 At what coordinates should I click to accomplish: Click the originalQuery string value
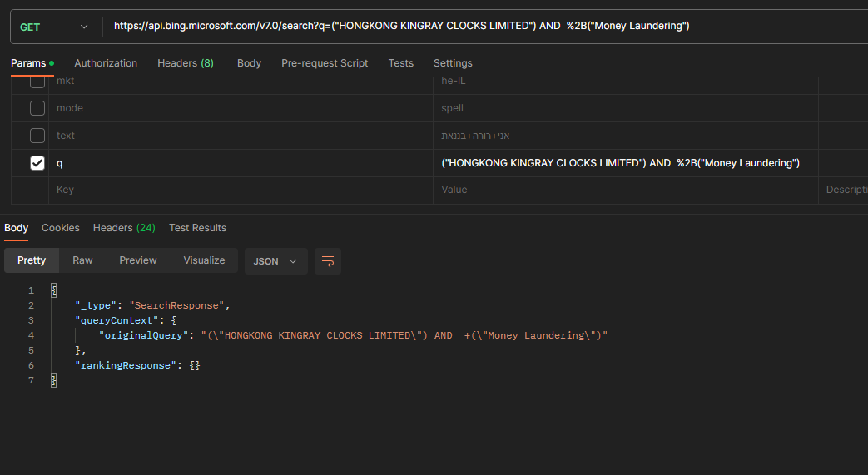(404, 335)
